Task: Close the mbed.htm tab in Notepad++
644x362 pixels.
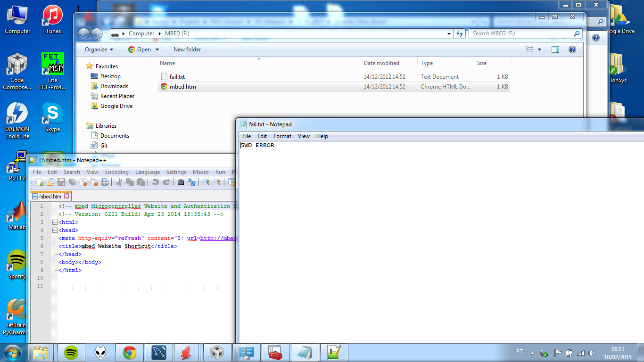Action: [x=67, y=196]
